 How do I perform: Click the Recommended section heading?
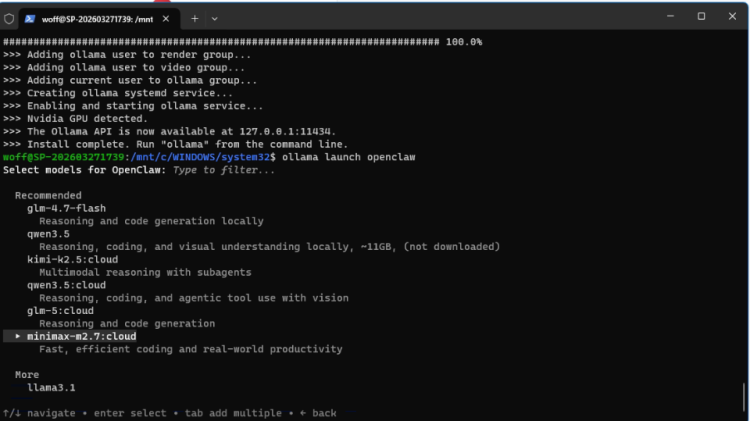tap(48, 196)
